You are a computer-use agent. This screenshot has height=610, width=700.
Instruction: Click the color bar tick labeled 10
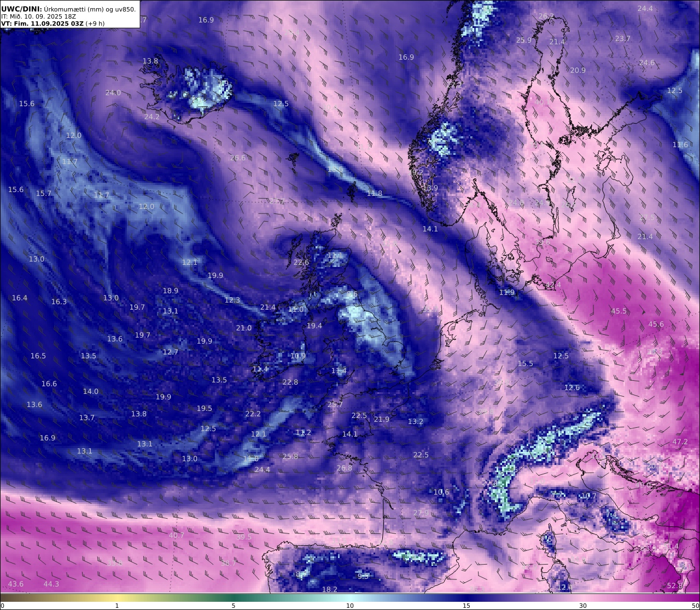pyautogui.click(x=350, y=606)
